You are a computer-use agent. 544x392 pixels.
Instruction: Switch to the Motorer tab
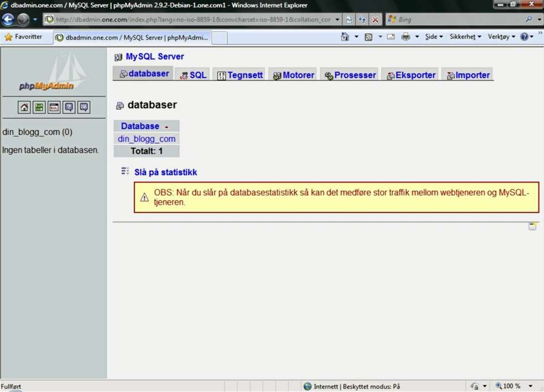(x=293, y=75)
